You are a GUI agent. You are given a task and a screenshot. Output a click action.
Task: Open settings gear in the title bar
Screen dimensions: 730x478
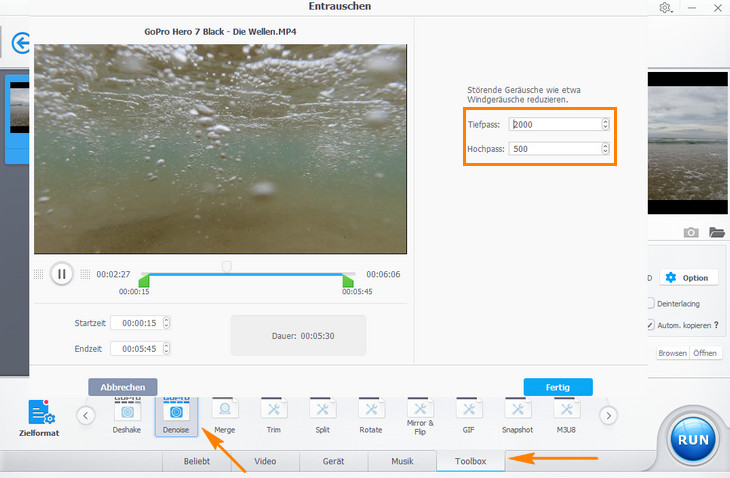pyautogui.click(x=665, y=8)
